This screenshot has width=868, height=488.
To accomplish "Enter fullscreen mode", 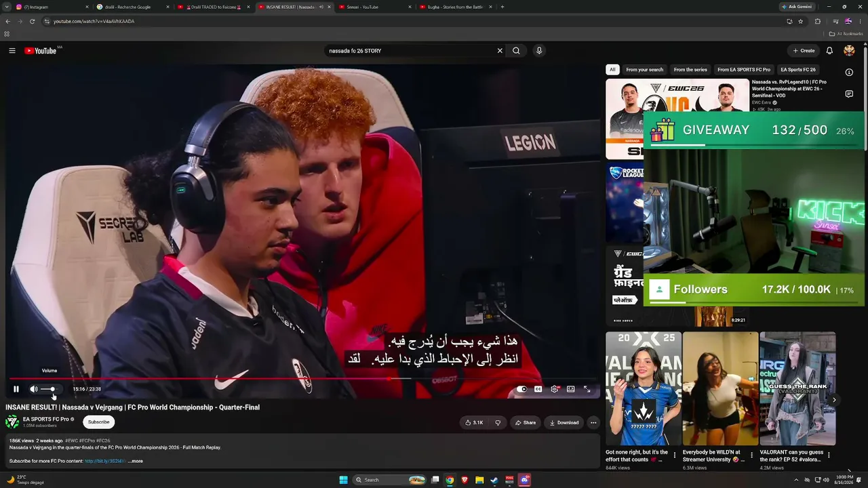I will click(x=587, y=389).
